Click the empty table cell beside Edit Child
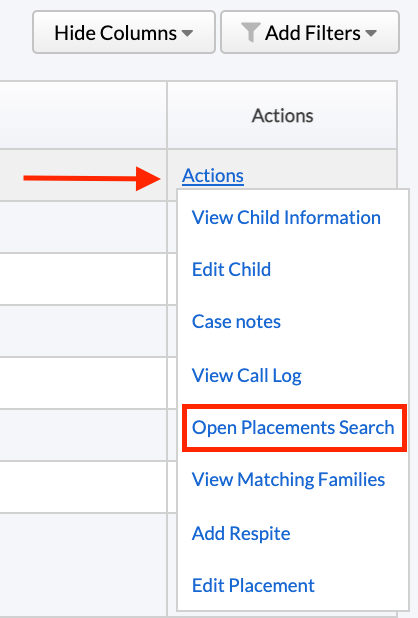 (x=83, y=279)
